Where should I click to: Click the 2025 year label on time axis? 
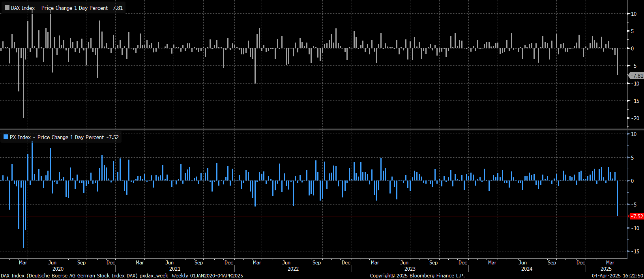[606, 269]
